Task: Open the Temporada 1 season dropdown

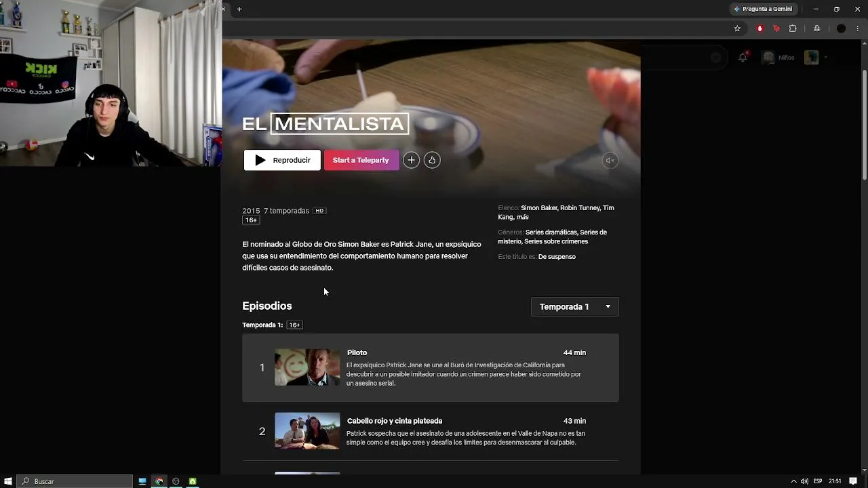Action: point(574,306)
